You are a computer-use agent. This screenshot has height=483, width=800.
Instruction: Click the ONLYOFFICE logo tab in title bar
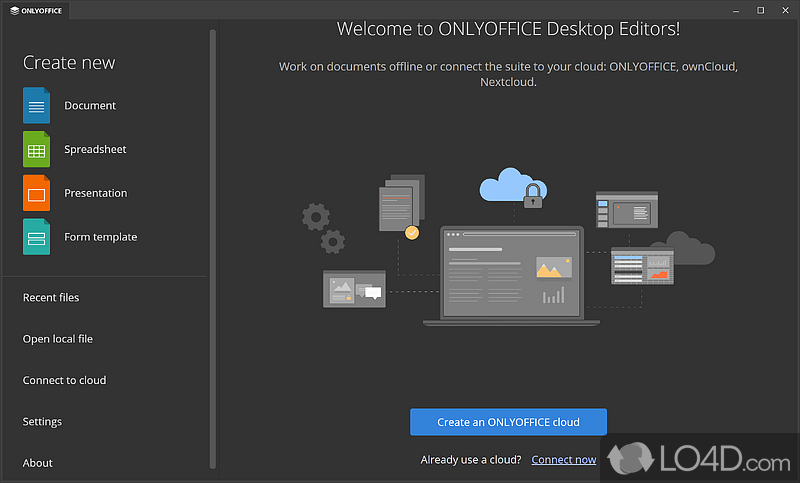point(36,10)
